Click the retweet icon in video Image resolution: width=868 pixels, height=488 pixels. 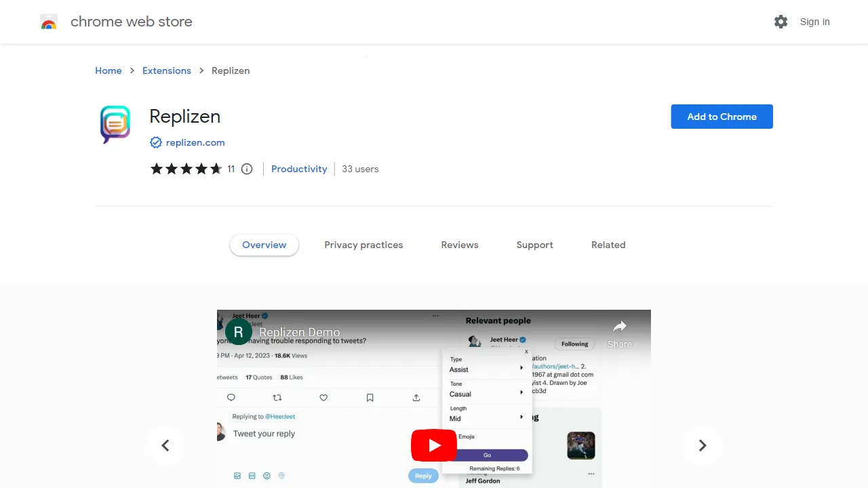point(277,398)
